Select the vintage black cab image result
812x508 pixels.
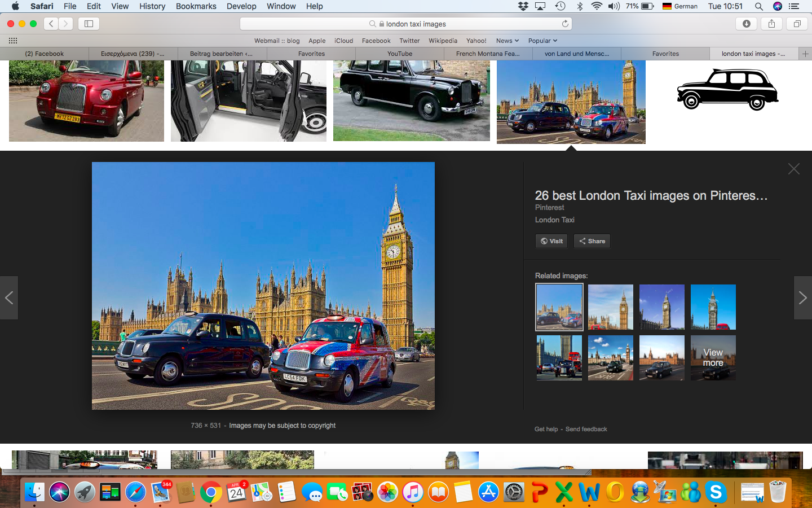click(412, 100)
